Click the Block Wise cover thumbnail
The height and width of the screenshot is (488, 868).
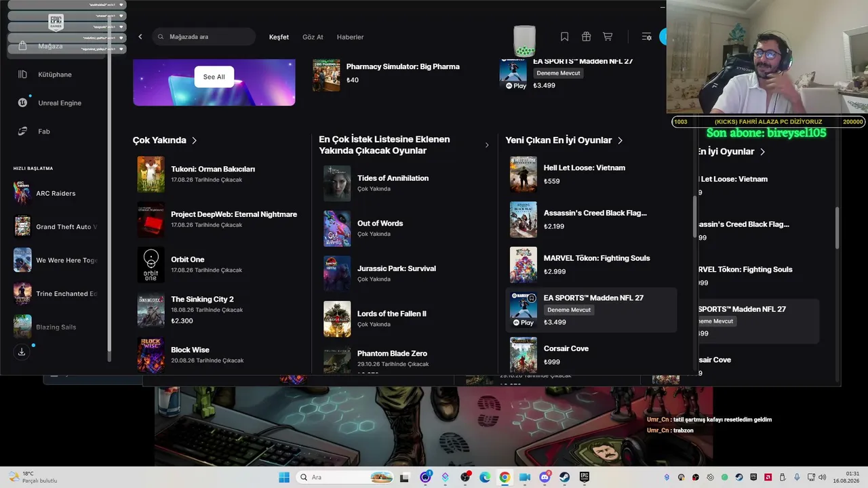tap(151, 355)
